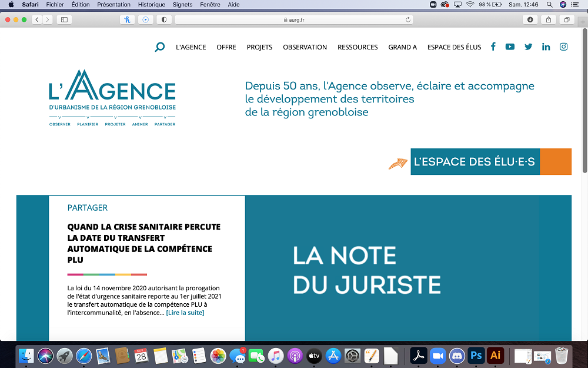Open Photos from the Dock
The height and width of the screenshot is (368, 588).
point(218,356)
